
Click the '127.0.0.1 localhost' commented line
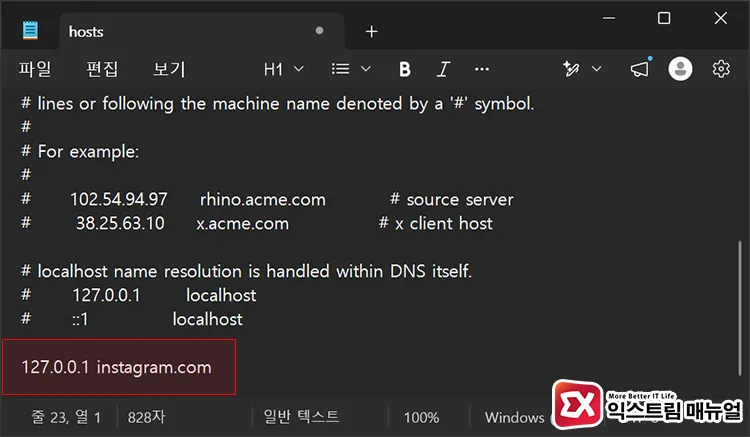click(x=139, y=295)
